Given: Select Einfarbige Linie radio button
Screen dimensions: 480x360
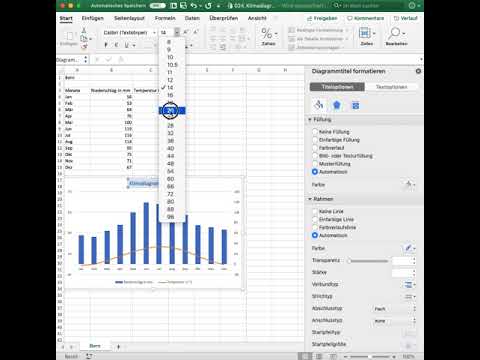Looking at the screenshot, I should pyautogui.click(x=315, y=219).
